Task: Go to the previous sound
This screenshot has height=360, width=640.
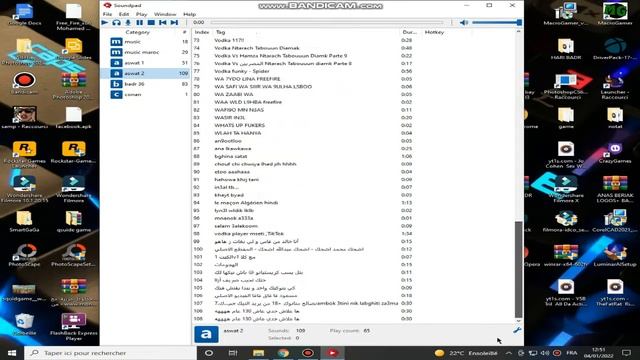Action: tap(162, 22)
